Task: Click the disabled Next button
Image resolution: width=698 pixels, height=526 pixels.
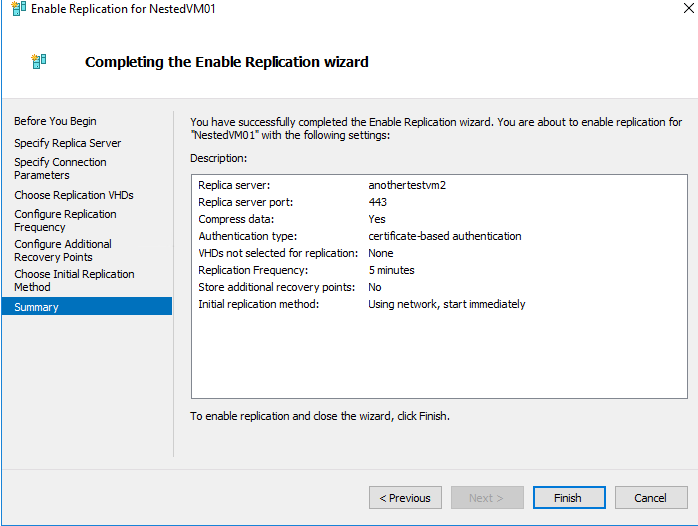Action: (487, 498)
